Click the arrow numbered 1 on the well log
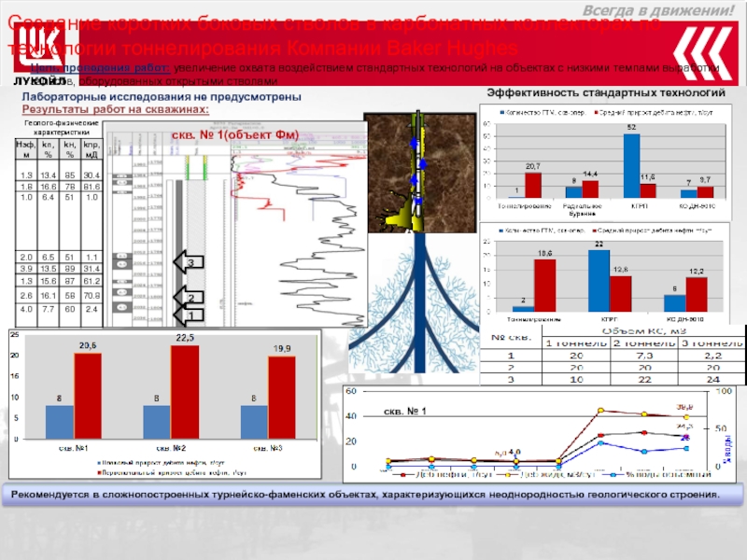This screenshot has height=560, width=747. pyautogui.click(x=189, y=315)
